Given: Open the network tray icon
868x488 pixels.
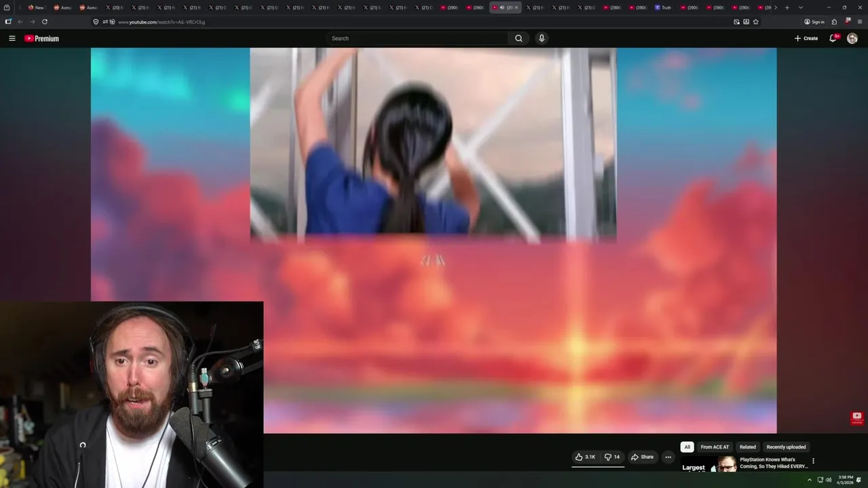Looking at the screenshot, I should (x=821, y=480).
